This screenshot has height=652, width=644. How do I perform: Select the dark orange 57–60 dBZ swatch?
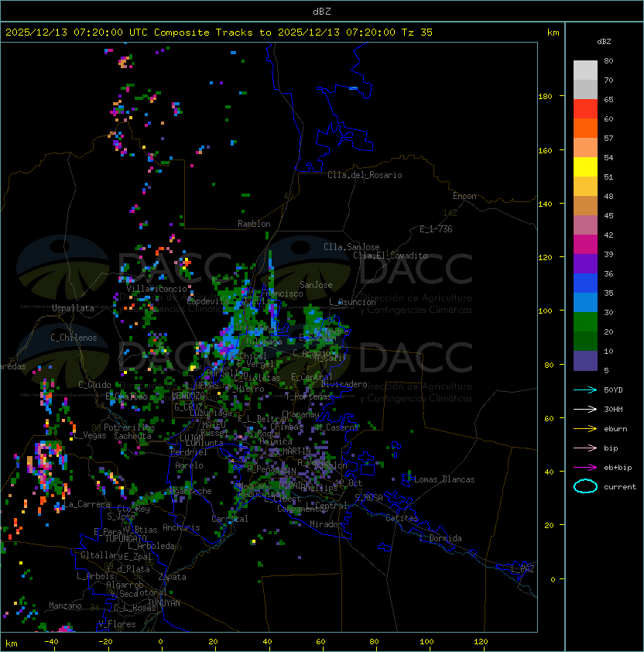click(x=585, y=129)
